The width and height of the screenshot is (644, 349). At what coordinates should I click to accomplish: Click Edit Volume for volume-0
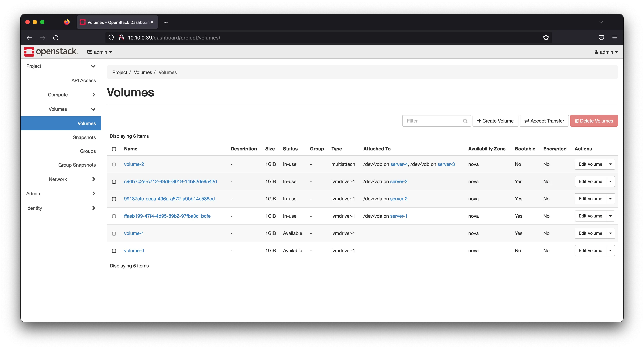pyautogui.click(x=590, y=250)
